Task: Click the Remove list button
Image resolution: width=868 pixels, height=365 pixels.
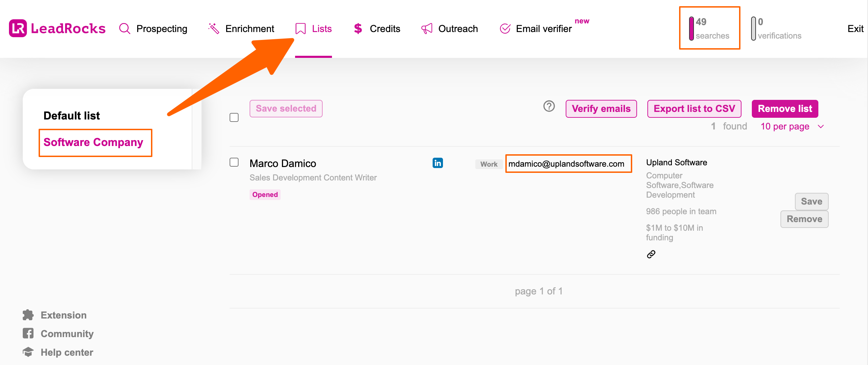Action: (x=785, y=108)
